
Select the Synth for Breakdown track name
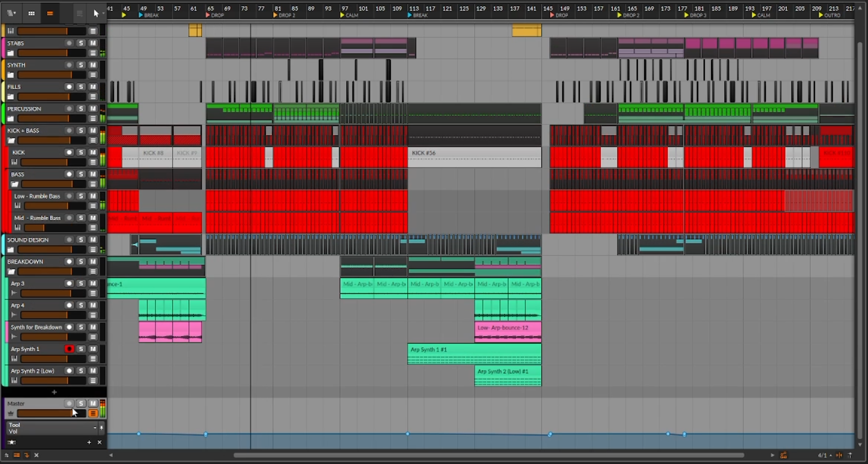[x=36, y=327]
